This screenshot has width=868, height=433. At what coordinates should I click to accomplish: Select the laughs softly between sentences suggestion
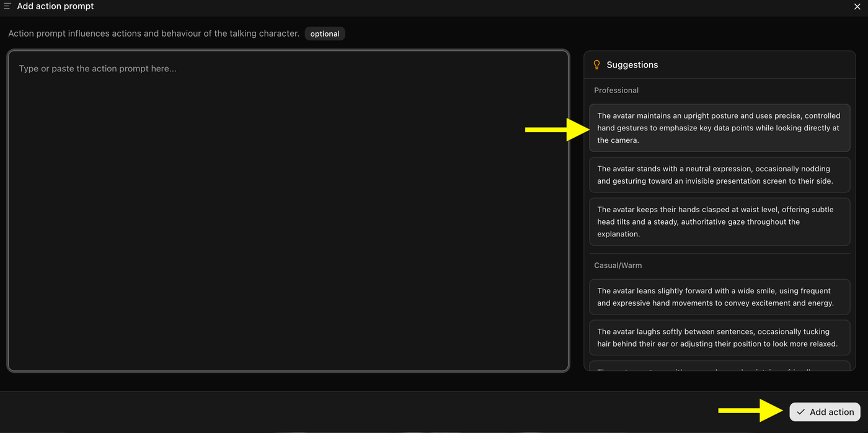tap(719, 337)
